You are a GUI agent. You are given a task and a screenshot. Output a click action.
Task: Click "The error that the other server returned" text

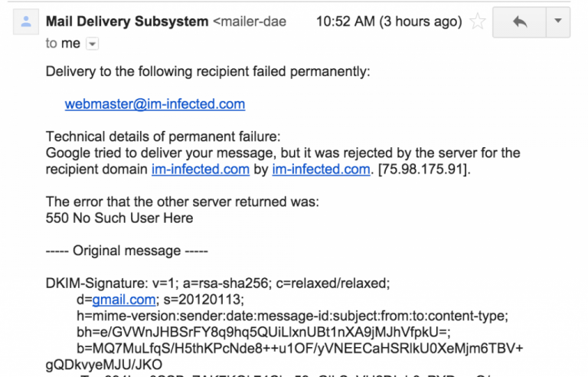[x=182, y=202]
